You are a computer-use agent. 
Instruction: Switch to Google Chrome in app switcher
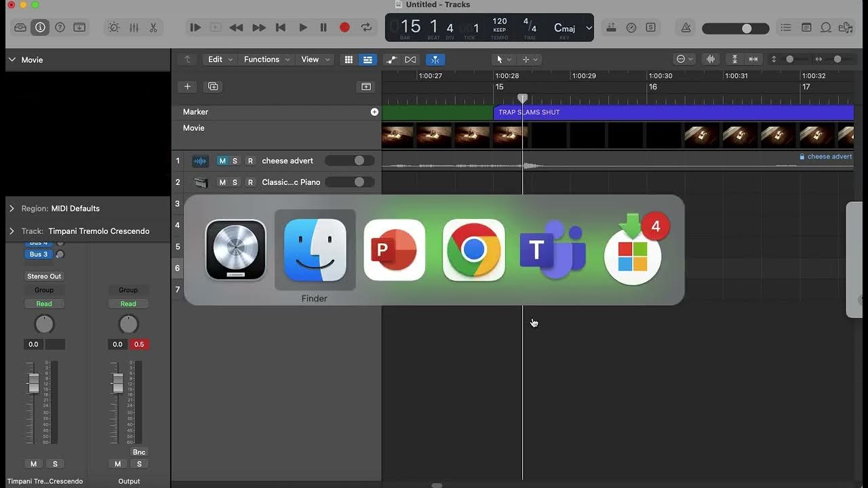pyautogui.click(x=473, y=250)
